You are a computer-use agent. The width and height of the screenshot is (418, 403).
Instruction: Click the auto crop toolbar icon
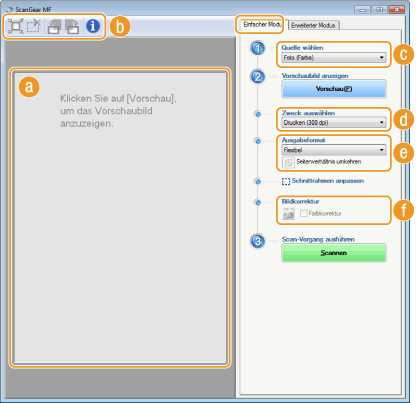coord(16,26)
